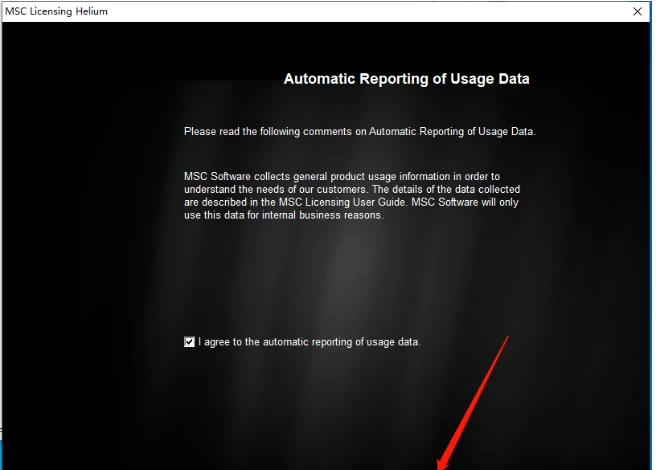Close the MSC Licensing Helium window

(637, 11)
